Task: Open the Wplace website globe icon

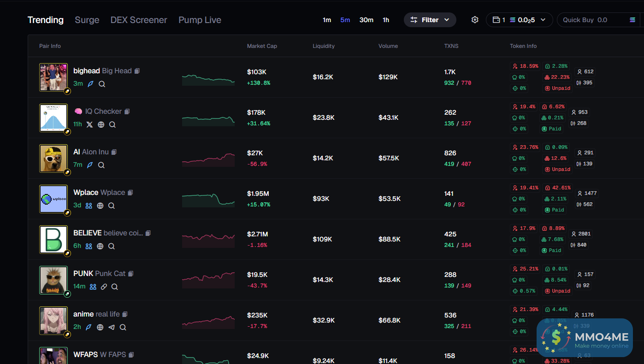Action: (x=100, y=205)
